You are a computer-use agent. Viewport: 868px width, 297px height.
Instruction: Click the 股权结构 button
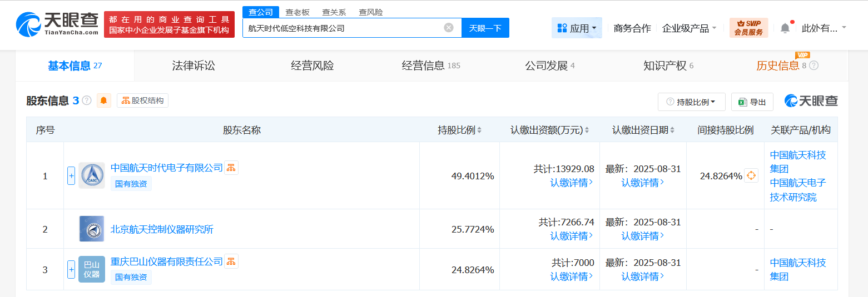[142, 100]
